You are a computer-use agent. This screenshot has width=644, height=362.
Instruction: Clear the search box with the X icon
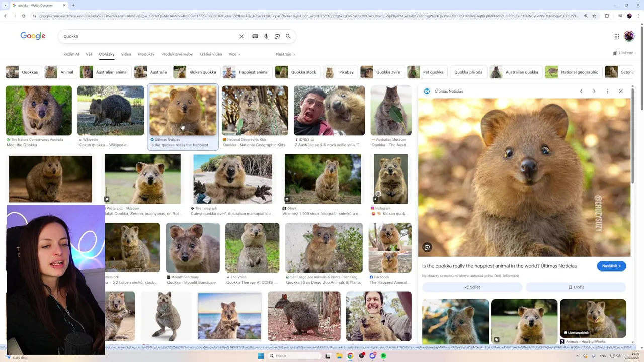click(242, 36)
